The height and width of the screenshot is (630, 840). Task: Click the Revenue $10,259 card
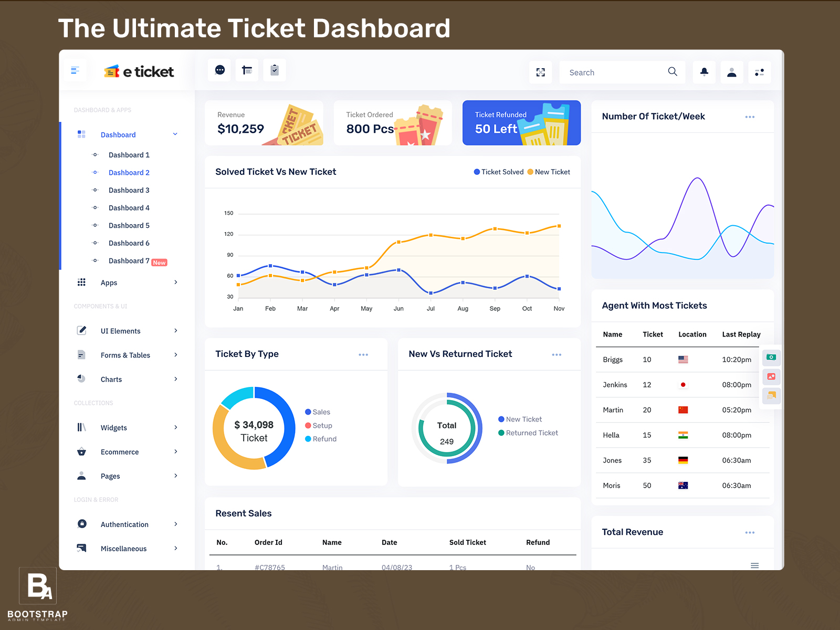pos(264,123)
